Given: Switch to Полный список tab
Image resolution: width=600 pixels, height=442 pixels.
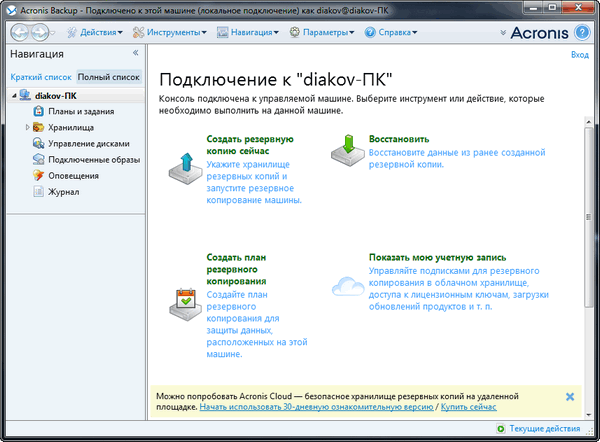Looking at the screenshot, I should pos(109,77).
